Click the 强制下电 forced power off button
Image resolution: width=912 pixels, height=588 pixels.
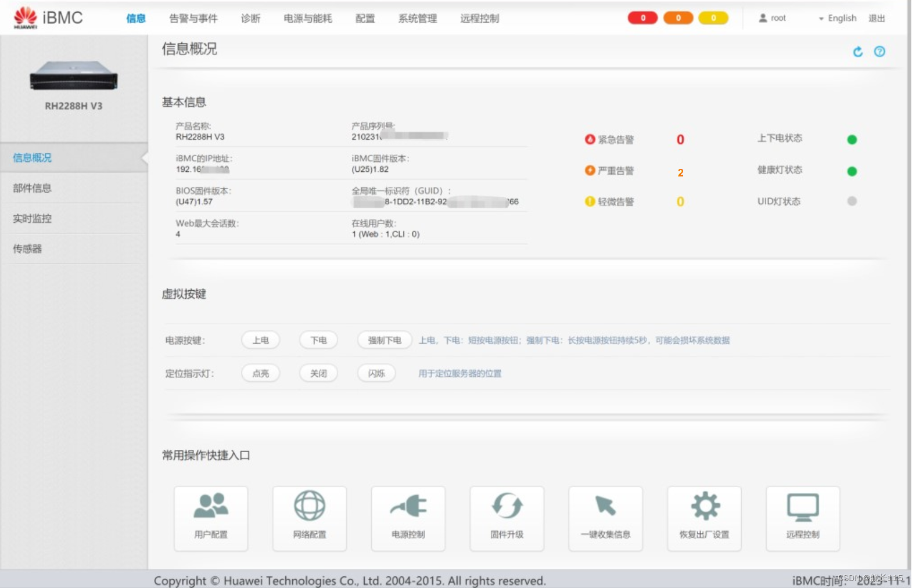385,340
